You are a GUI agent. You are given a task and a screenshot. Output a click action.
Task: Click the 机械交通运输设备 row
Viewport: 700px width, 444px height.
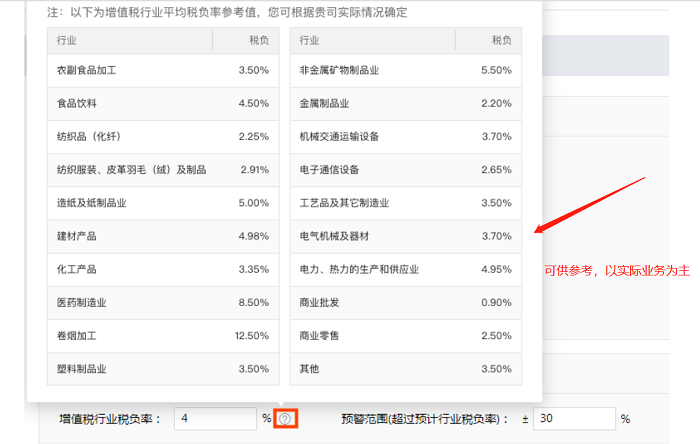405,136
